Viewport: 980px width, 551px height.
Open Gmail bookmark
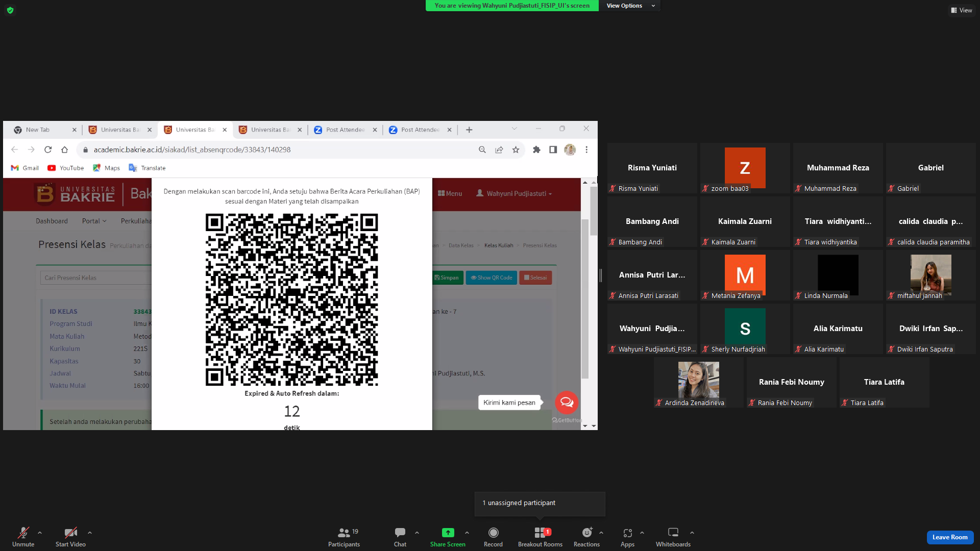25,168
